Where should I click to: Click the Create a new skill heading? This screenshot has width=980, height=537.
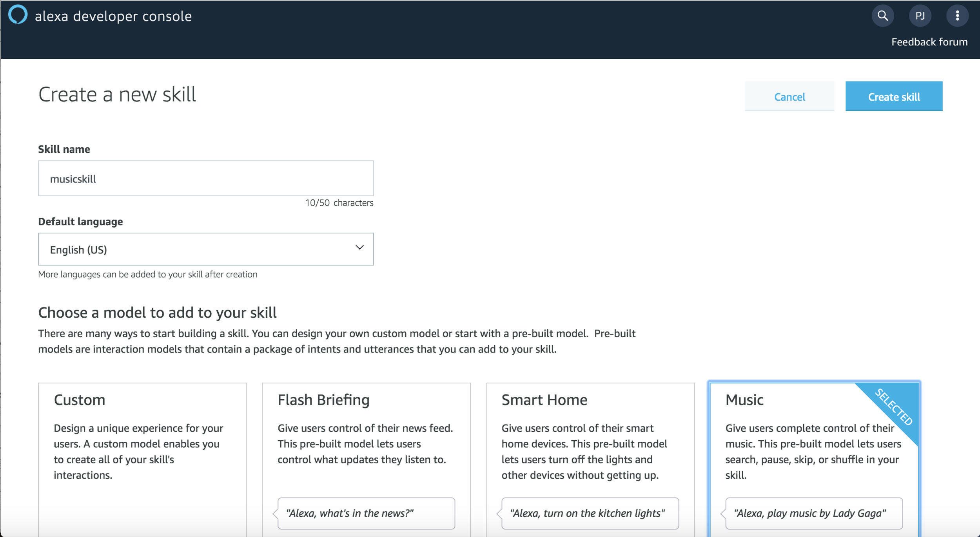coord(117,95)
